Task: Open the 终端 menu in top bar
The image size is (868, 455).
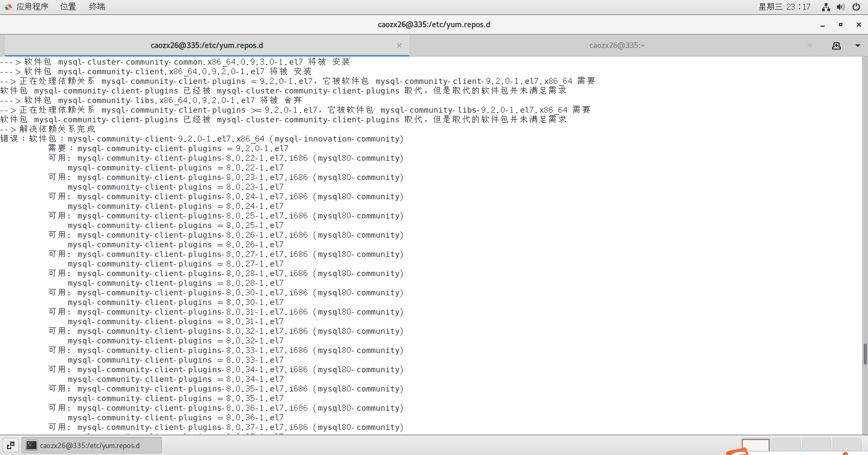Action: (x=97, y=6)
